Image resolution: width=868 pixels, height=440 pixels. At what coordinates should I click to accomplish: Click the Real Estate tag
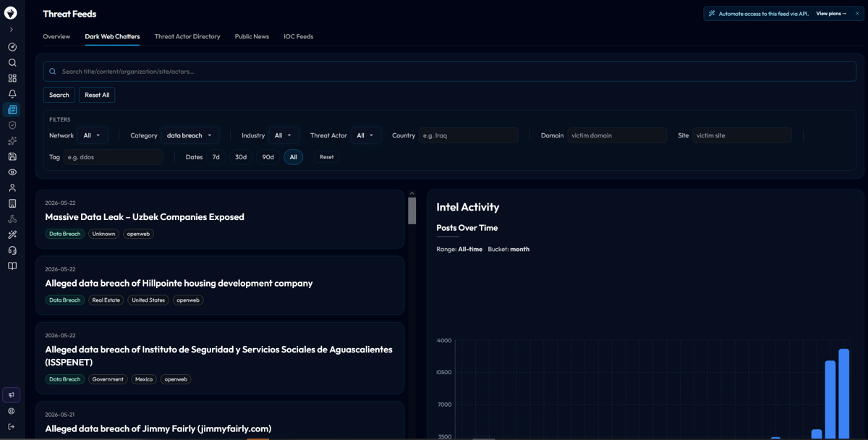106,300
